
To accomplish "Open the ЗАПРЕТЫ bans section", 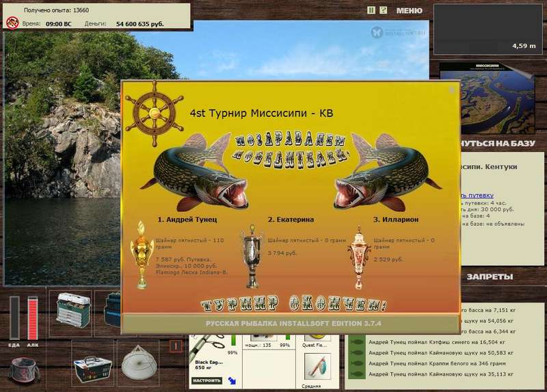I will [x=490, y=277].
